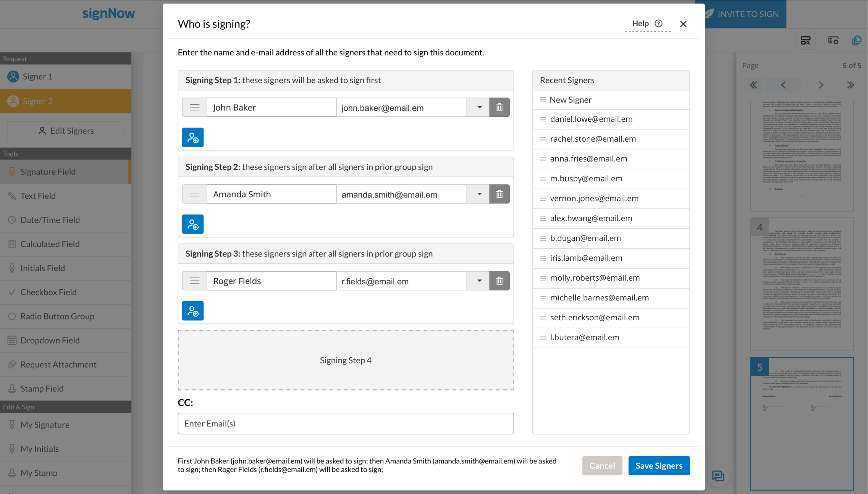Click the Cancel button
Viewport: 868px width, 494px height.
(602, 466)
